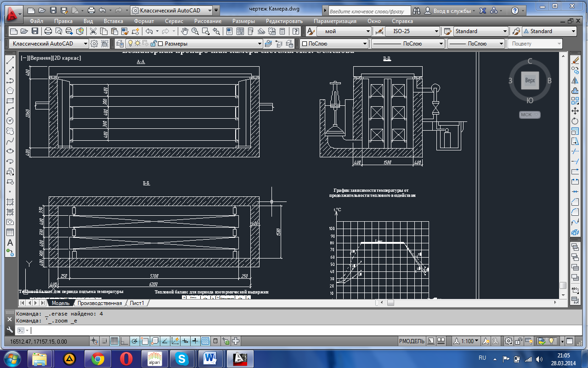Open the Параметризация menu
588x368 pixels.
(x=335, y=21)
